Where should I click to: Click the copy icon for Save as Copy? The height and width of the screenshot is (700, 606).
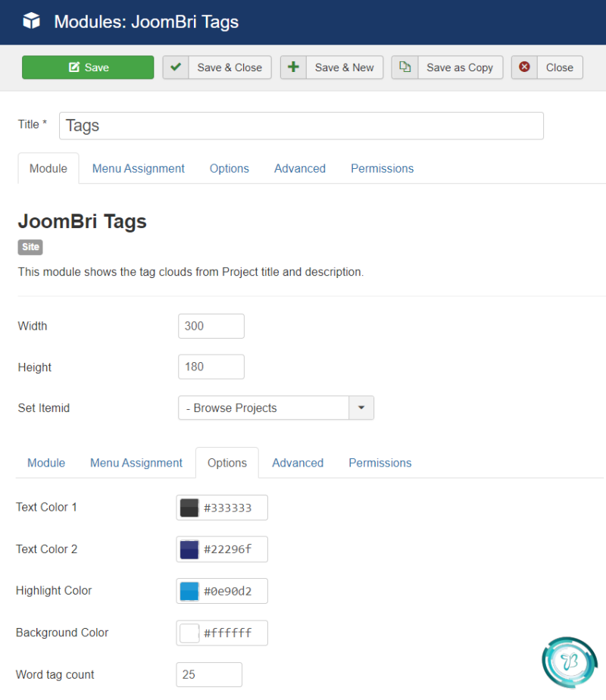(405, 67)
